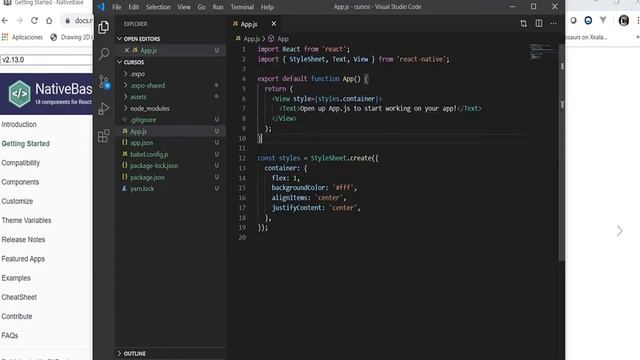Open Run and Debug view
The height and width of the screenshot is (360, 640).
click(104, 109)
